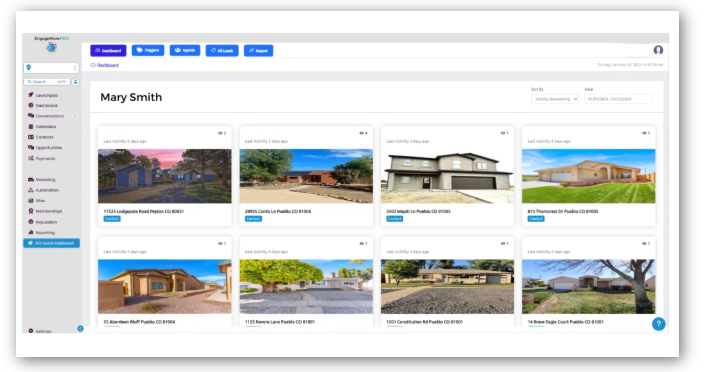Click Contact under 3502 Mapiti Ln
Screen dimensions: 705x372
(x=394, y=219)
